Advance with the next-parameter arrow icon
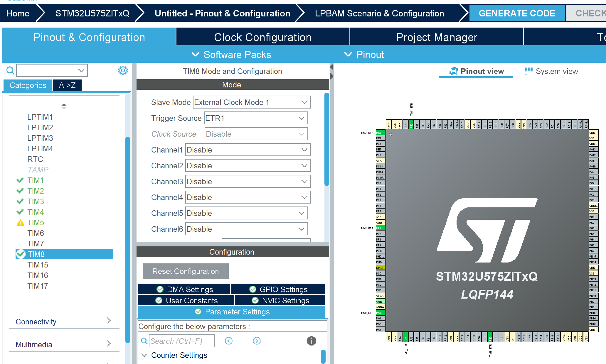Image resolution: width=606 pixels, height=364 pixels. [x=257, y=341]
